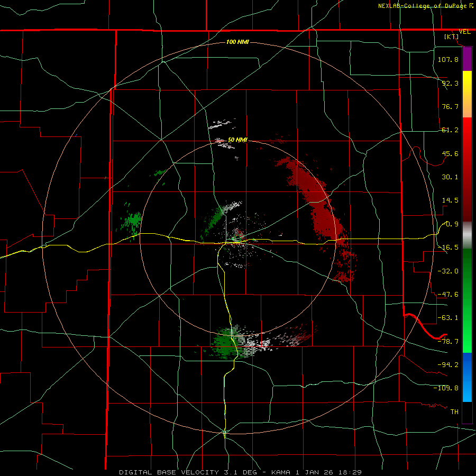Viewport: 476px width, 476px height.
Task: Pick the purple segment of the velocity scale
Action: 467,59
